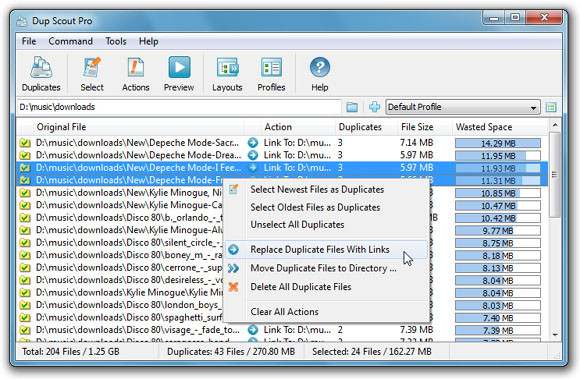Uncheck the spaghetti_surf file row checkbox

tap(25, 317)
